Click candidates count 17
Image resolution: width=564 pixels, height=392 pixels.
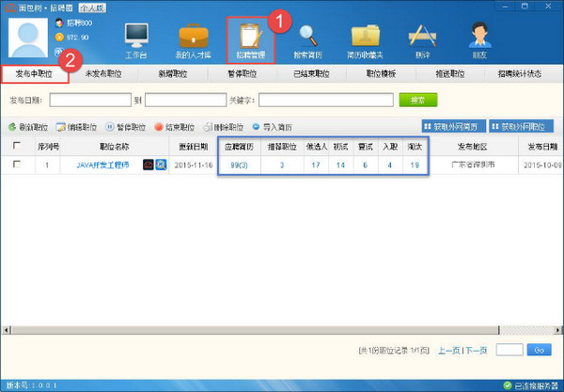point(316,165)
